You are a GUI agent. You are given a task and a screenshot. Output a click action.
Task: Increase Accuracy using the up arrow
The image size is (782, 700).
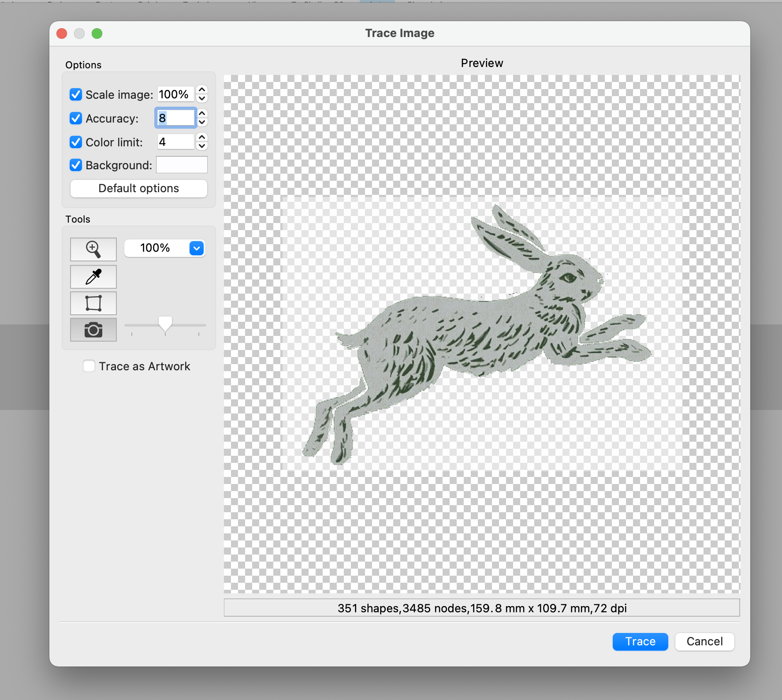point(201,114)
